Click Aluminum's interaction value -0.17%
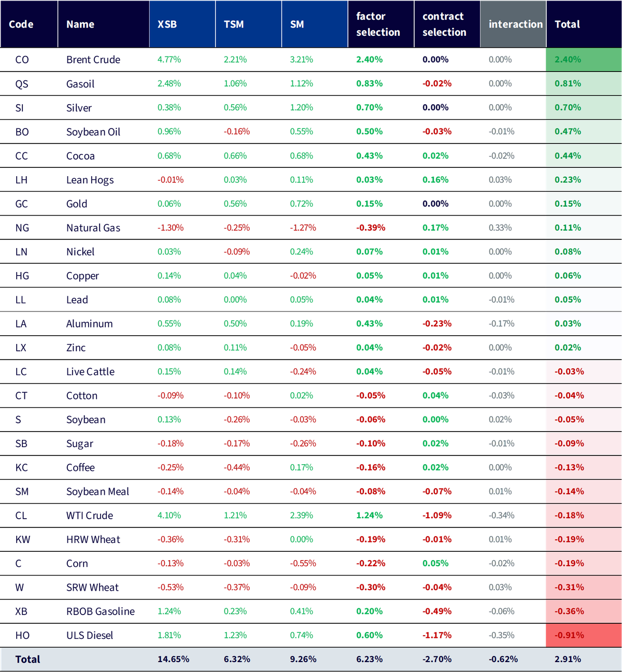The width and height of the screenshot is (622, 672). (502, 323)
